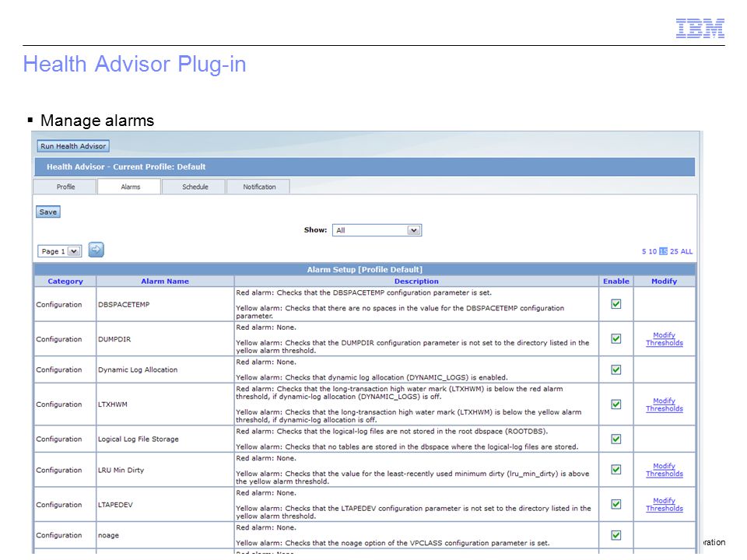This screenshot has height=560, width=747.
Task: Sort by the Alarm Name column
Action: click(x=165, y=282)
